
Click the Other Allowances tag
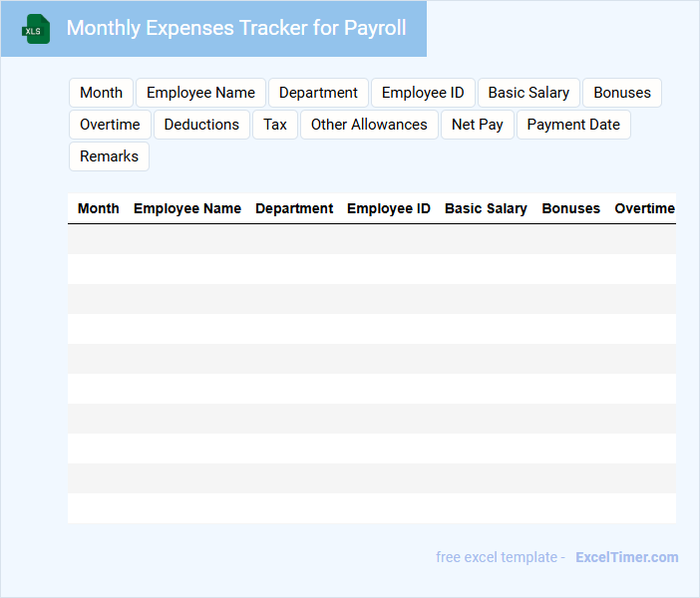tap(369, 125)
